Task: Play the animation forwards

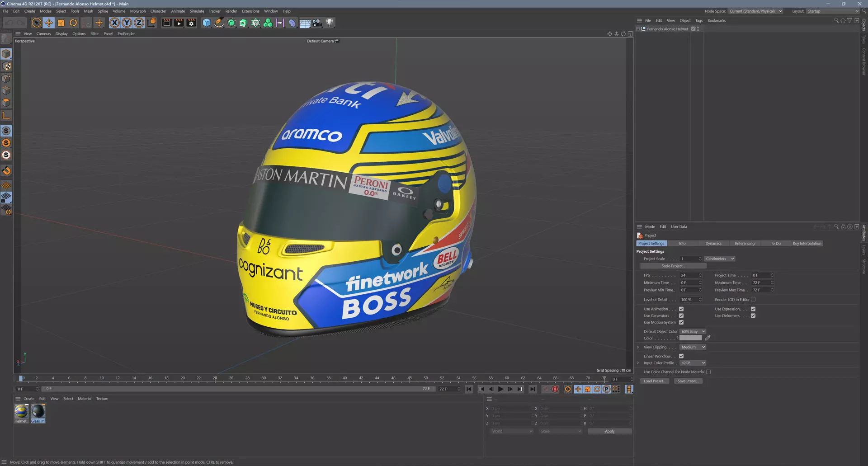Action: 500,389
